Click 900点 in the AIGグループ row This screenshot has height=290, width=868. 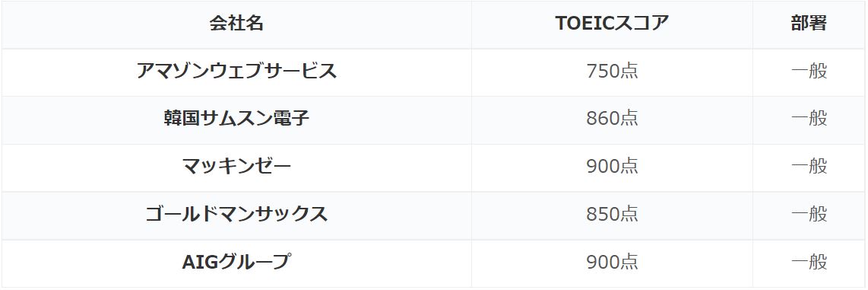[612, 263]
